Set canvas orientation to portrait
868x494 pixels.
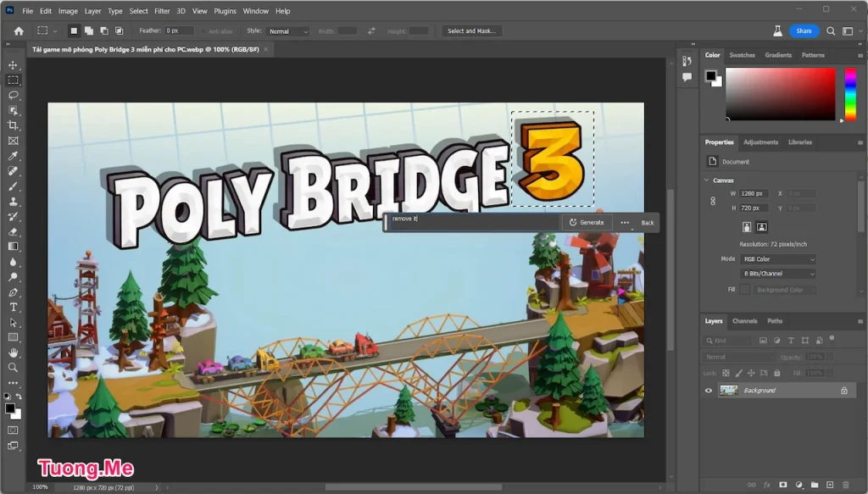[x=747, y=227]
